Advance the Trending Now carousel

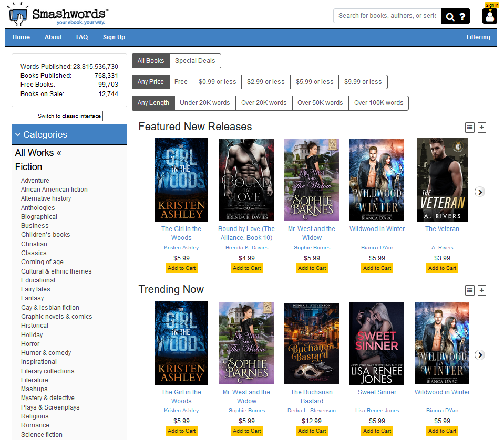click(479, 355)
